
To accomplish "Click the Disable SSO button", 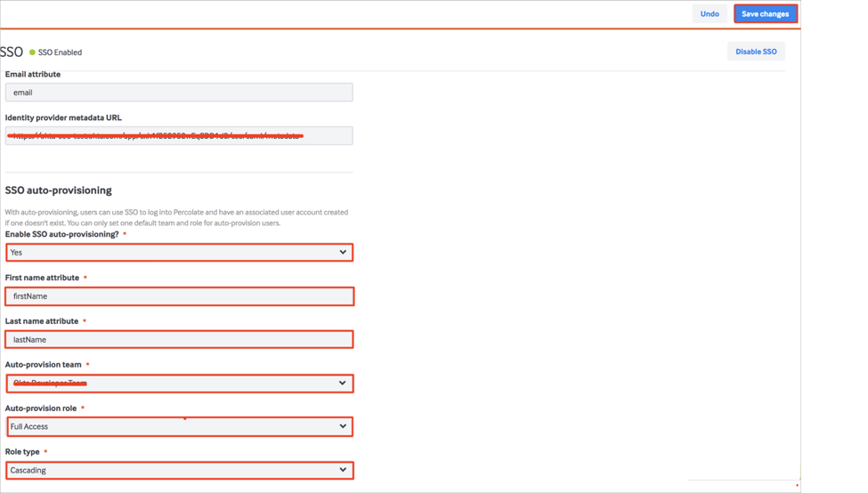I will click(756, 52).
